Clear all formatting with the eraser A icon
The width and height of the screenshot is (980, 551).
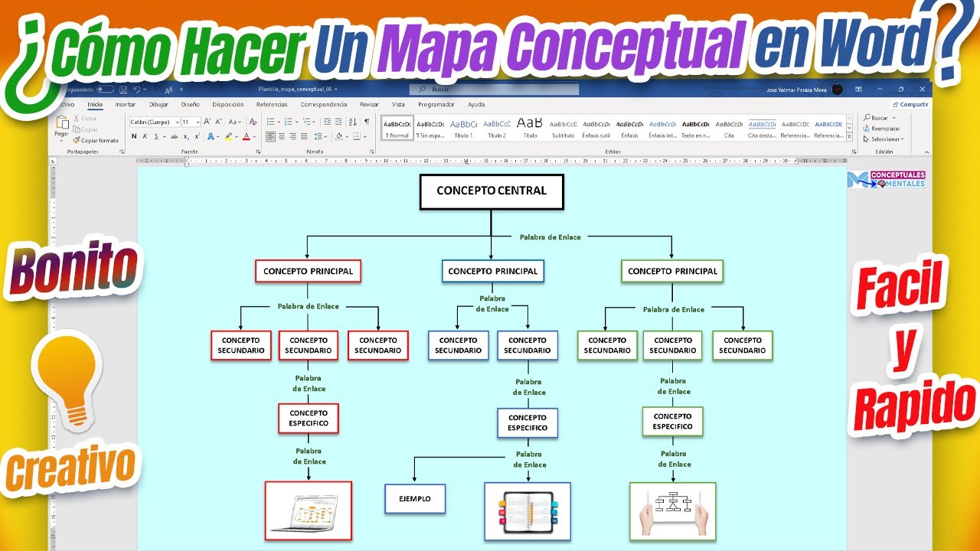[253, 122]
